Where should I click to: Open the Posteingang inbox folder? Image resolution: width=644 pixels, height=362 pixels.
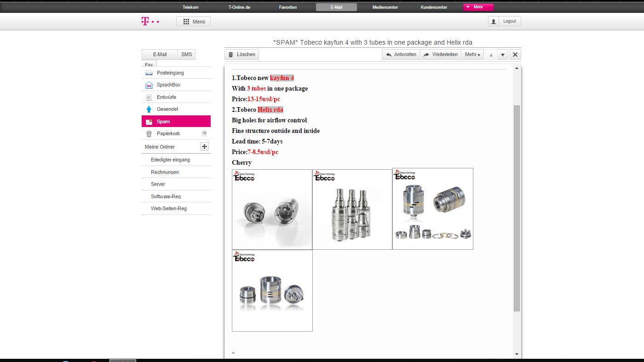point(170,73)
